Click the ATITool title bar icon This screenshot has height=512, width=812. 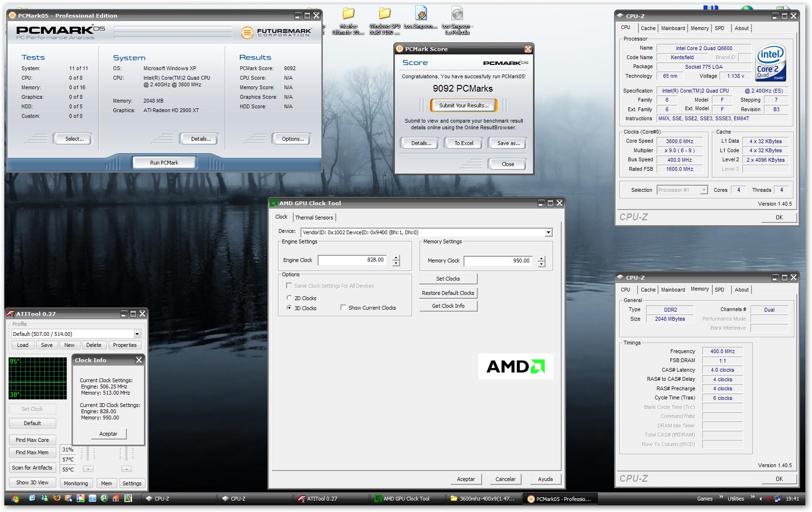pos(11,313)
